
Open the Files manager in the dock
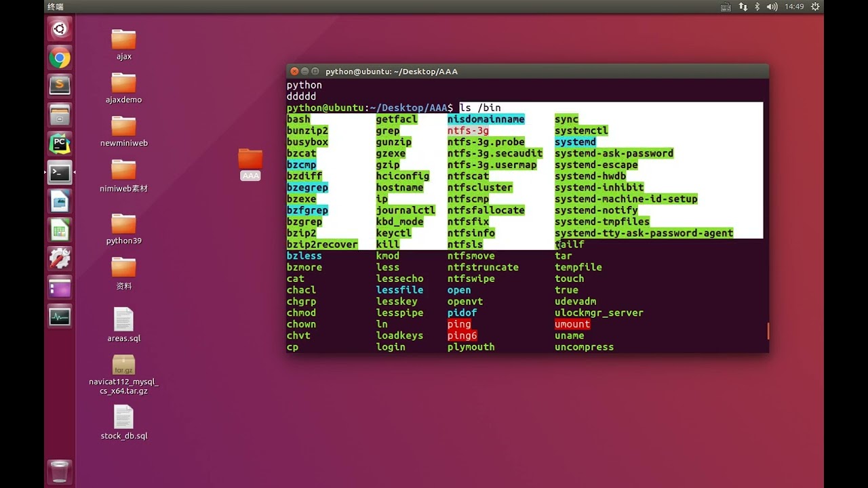point(60,115)
